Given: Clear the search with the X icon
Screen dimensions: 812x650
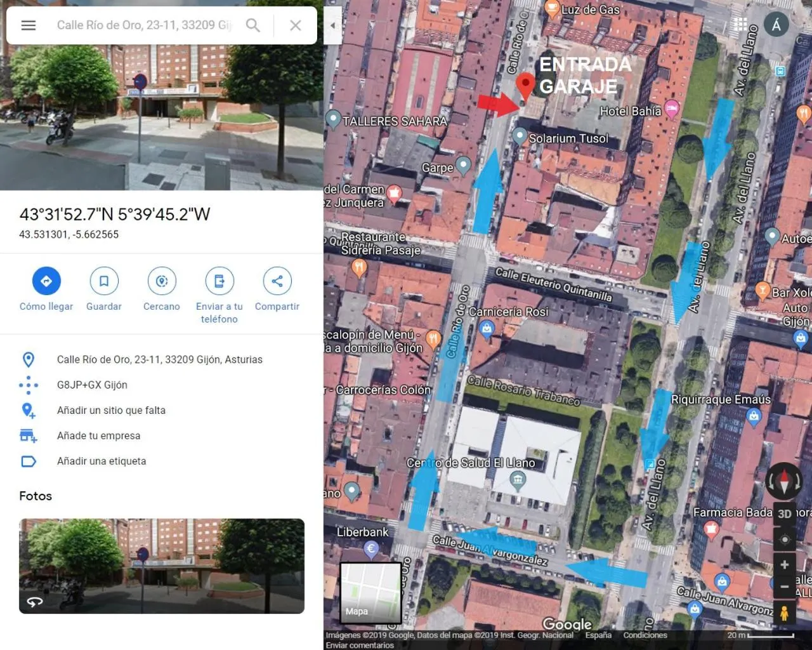Looking at the screenshot, I should 294,25.
